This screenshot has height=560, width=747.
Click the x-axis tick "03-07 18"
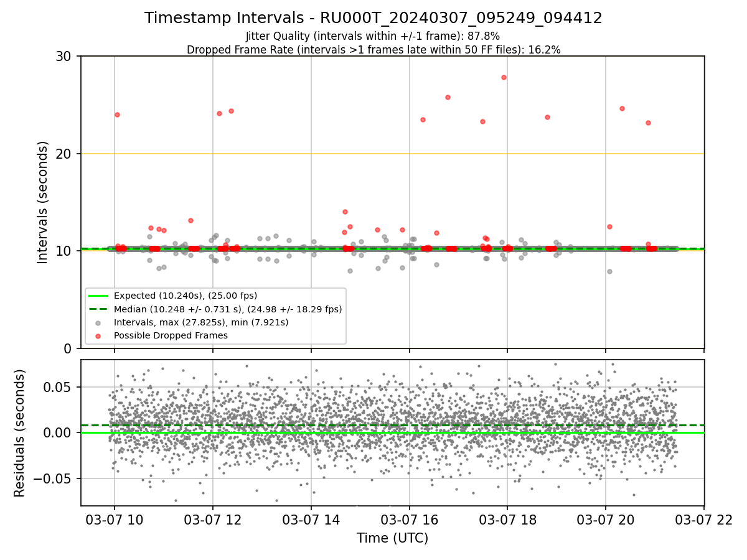507,520
